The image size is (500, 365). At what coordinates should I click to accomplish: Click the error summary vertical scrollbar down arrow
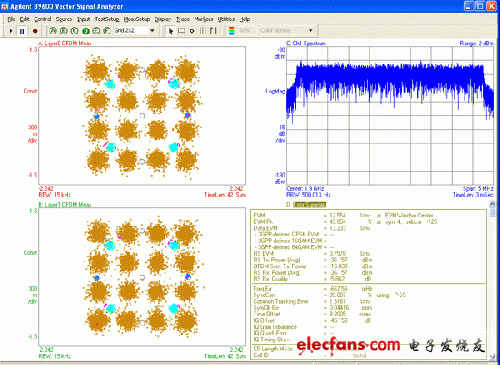click(492, 357)
